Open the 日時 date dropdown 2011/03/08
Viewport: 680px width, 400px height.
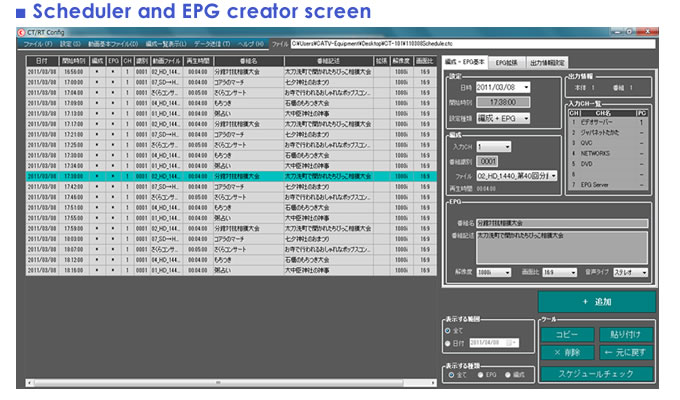coord(526,87)
